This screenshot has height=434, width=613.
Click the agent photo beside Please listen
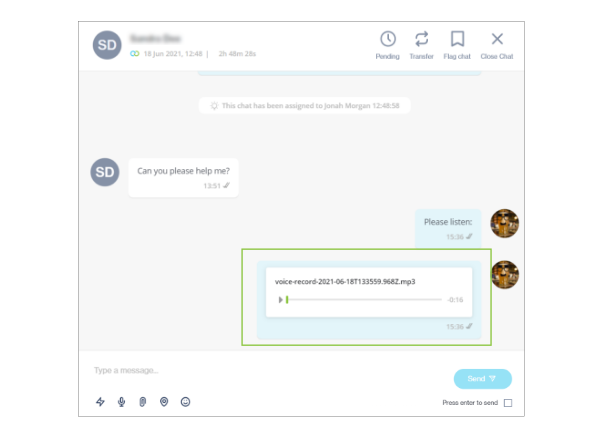click(505, 223)
